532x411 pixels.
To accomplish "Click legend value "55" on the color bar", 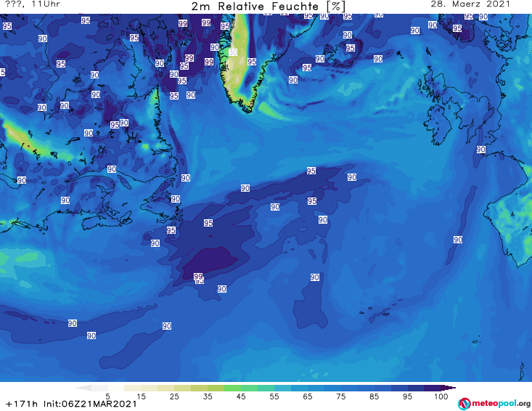I will pos(274,396).
